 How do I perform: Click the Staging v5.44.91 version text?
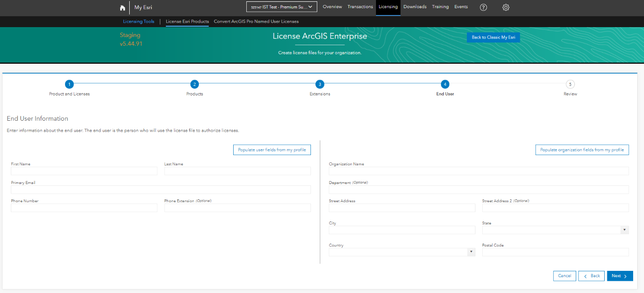tap(131, 39)
